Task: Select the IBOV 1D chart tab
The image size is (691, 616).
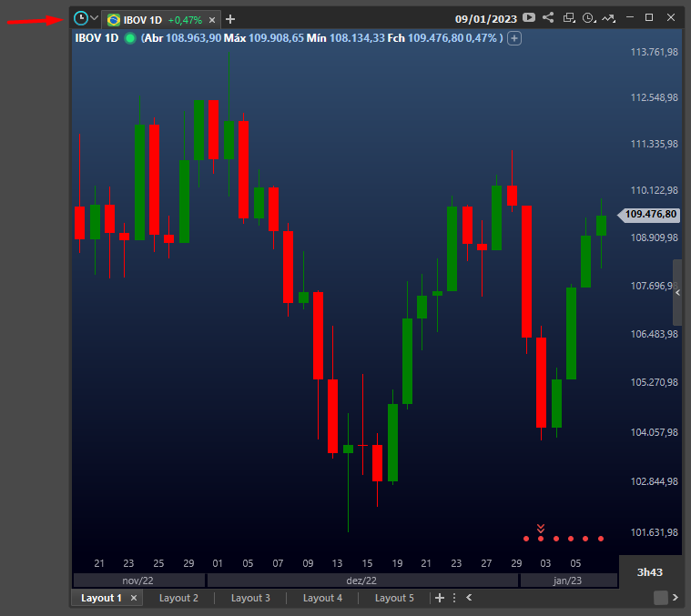Action: click(x=161, y=20)
